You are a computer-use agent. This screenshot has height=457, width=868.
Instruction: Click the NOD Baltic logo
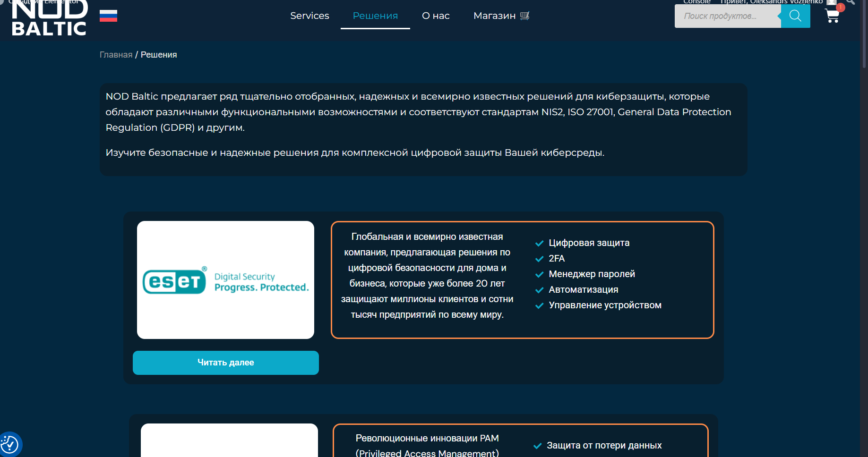click(49, 18)
